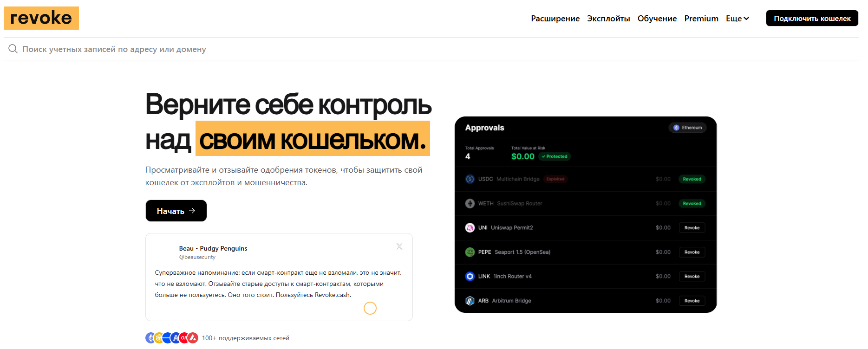Viewport: 868px width, 349px height.
Task: Click the Optimism network icon
Action: click(x=183, y=338)
